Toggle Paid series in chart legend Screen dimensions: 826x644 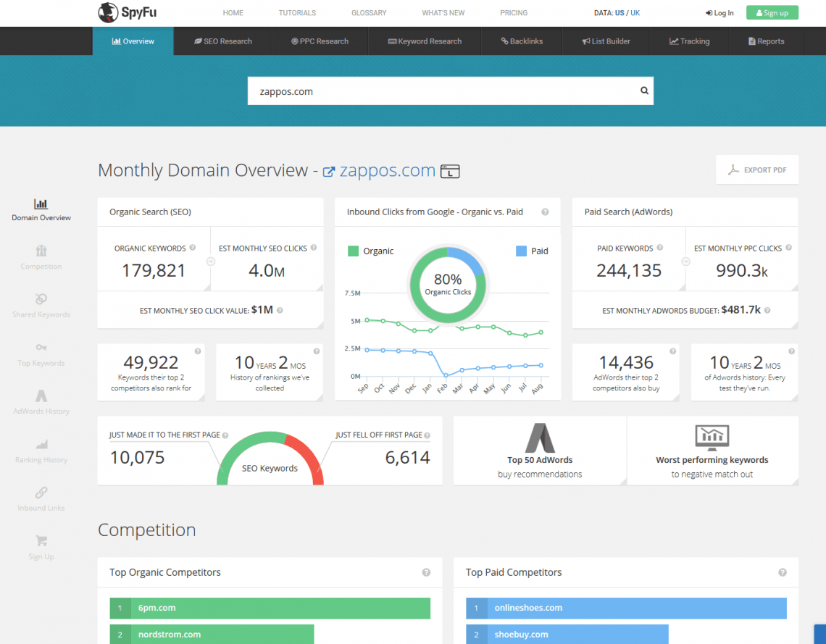(x=521, y=251)
